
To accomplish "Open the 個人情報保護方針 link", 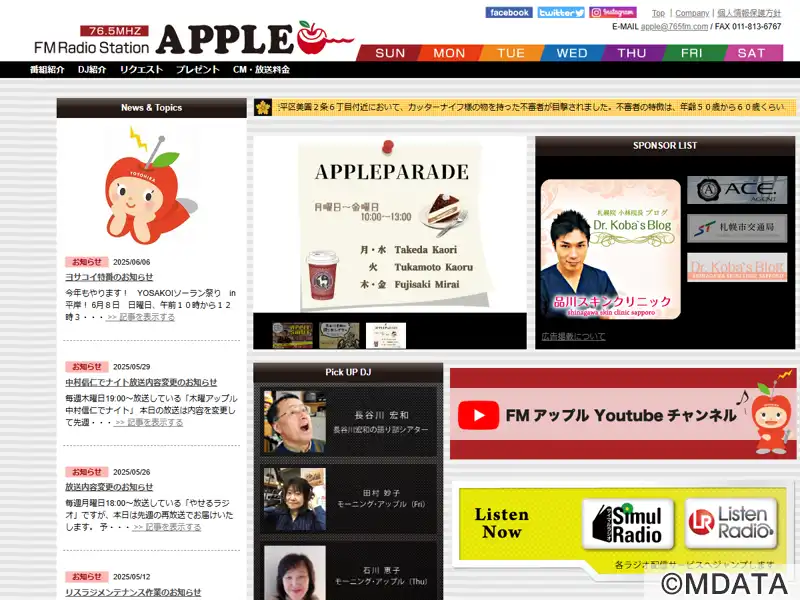I will coord(749,13).
